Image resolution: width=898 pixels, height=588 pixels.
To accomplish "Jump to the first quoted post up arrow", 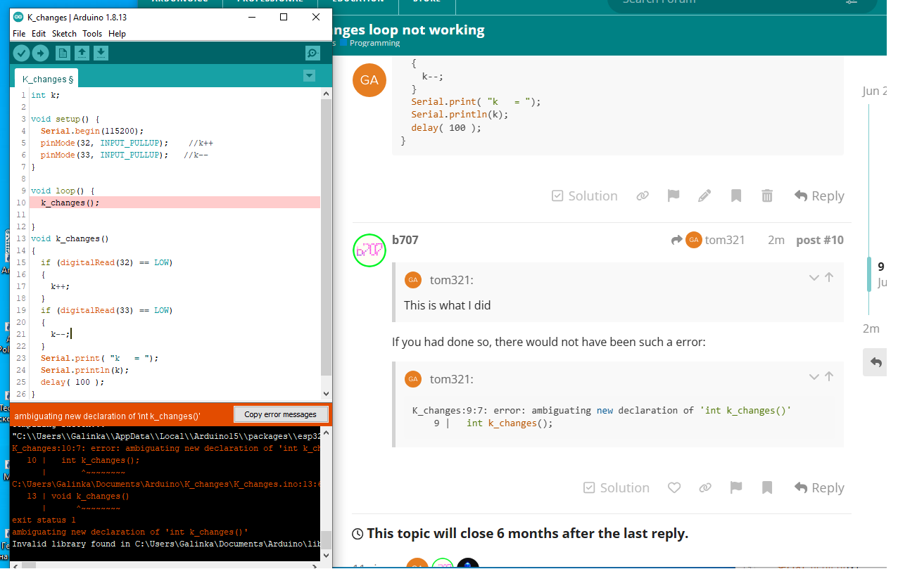I will [x=829, y=278].
